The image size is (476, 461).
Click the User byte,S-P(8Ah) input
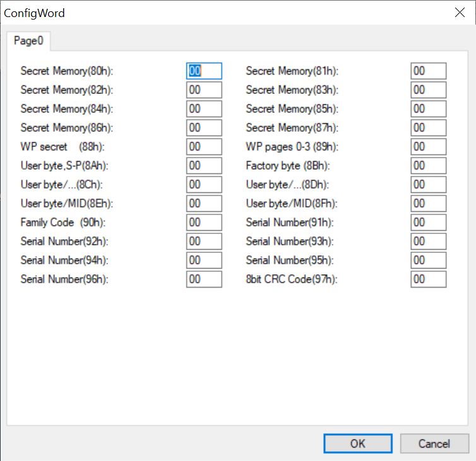(204, 166)
